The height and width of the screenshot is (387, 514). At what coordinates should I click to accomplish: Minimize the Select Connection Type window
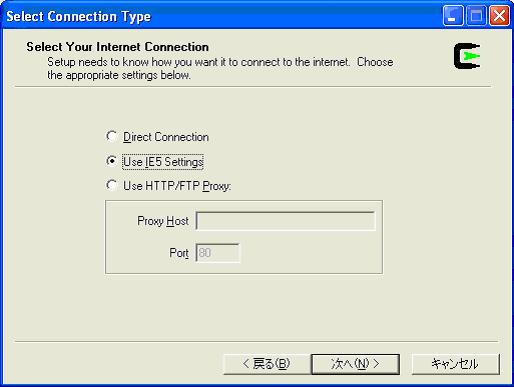453,16
